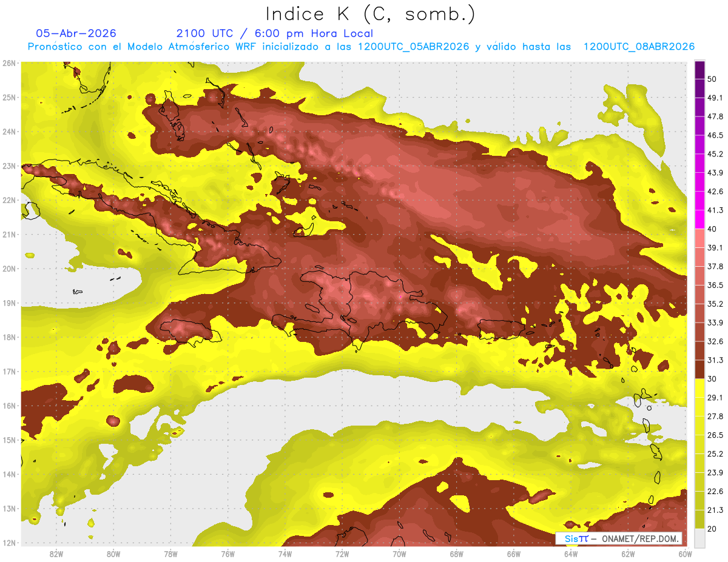
Task: Click the 05-Abr-2026 date label
Action: [x=76, y=33]
